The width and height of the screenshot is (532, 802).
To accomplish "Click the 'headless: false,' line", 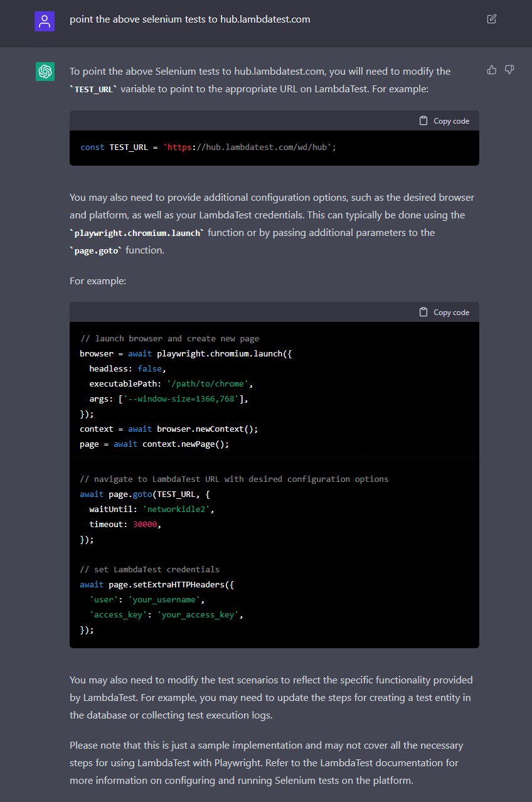I will click(128, 369).
